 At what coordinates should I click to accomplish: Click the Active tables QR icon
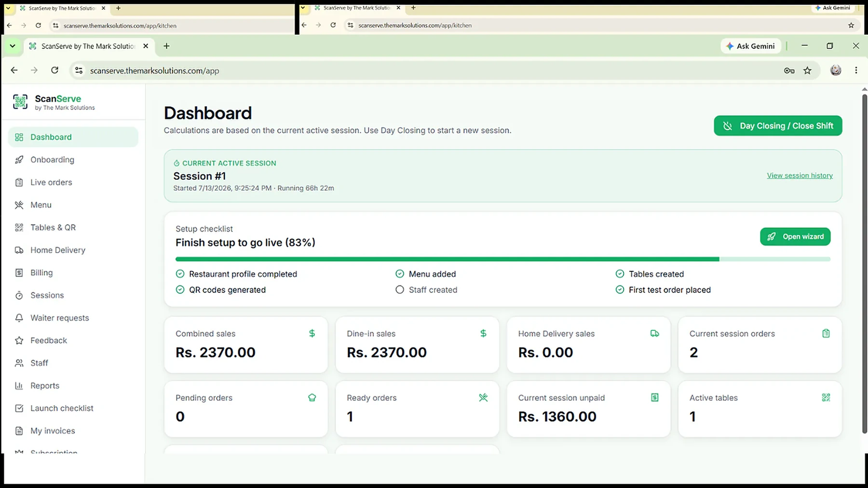pyautogui.click(x=826, y=397)
